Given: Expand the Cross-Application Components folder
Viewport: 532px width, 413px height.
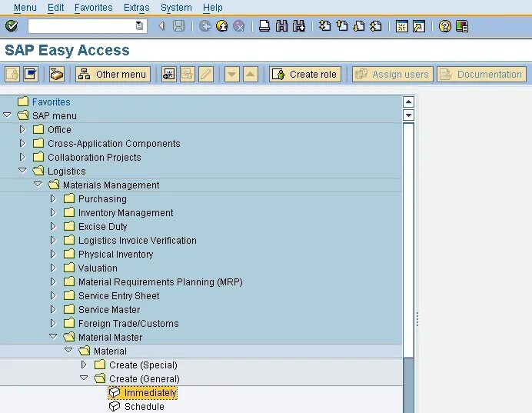Looking at the screenshot, I should click(22, 143).
